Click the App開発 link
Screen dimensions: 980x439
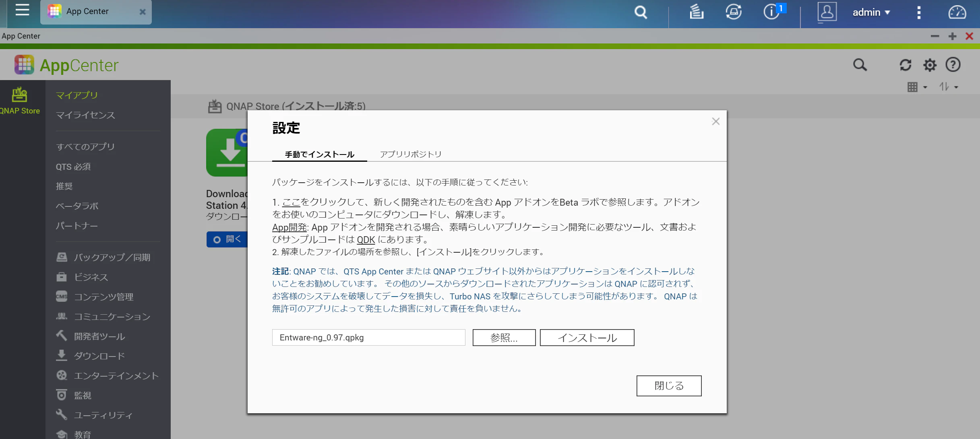289,227
